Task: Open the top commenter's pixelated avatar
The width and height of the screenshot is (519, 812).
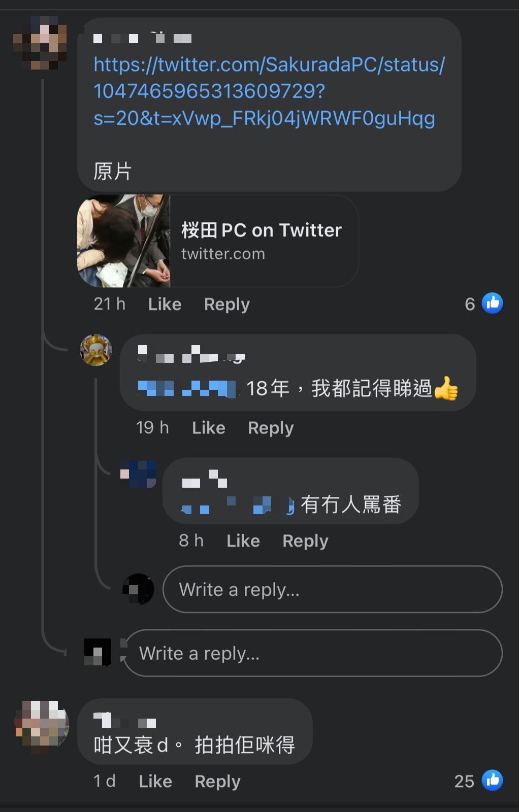Action: pyautogui.click(x=40, y=43)
